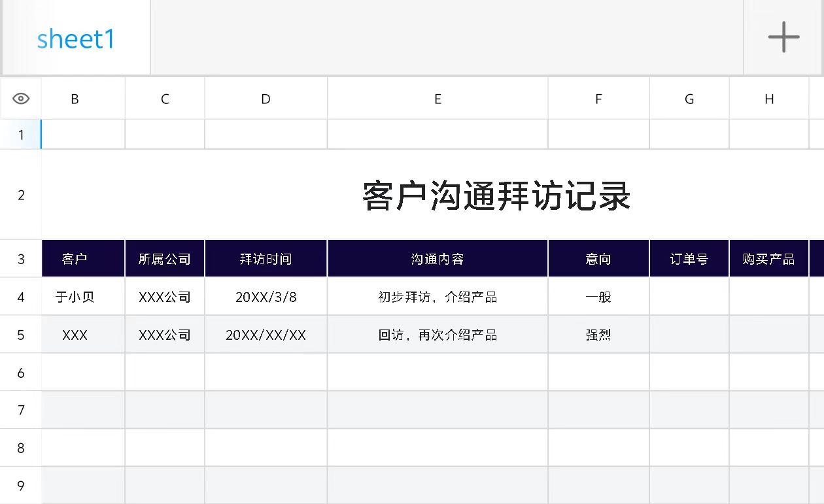Click the 拜访时间 header cell
Screen dimensions: 824x504
click(x=266, y=259)
